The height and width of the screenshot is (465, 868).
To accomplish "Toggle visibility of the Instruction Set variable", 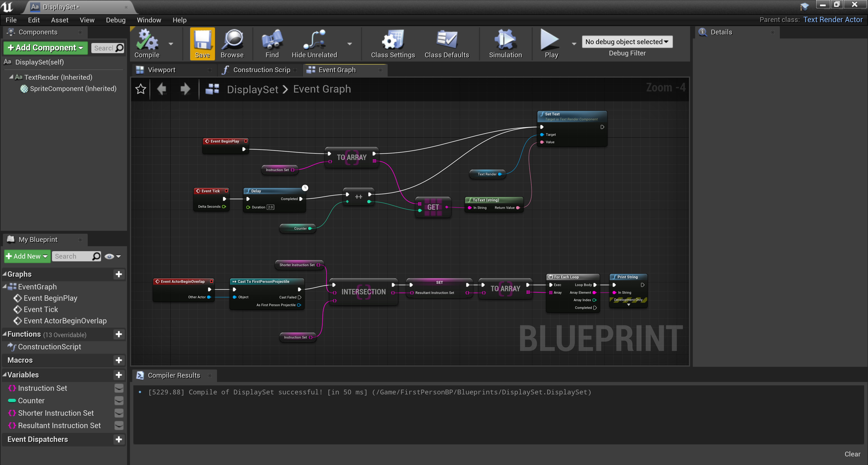I will (119, 388).
